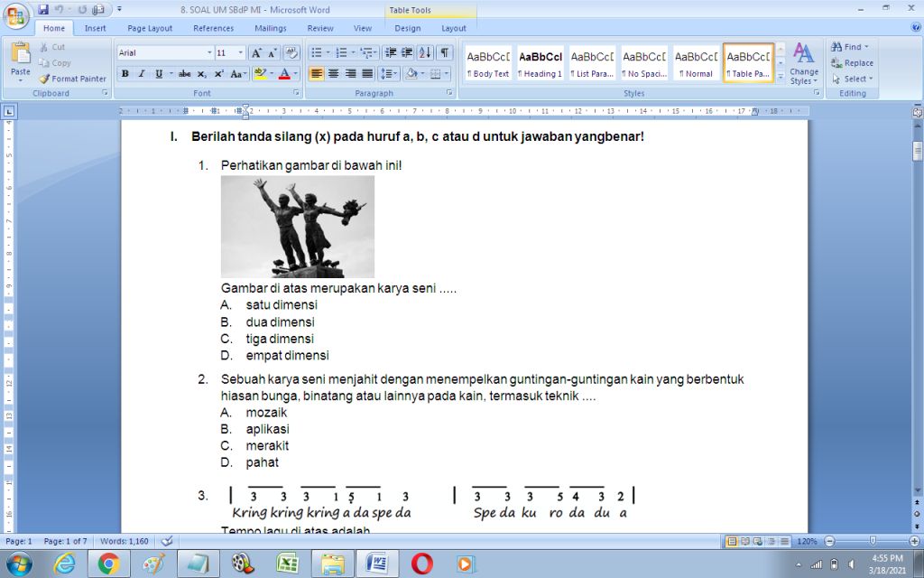
Task: Clear formatting with eraser icon
Action: [291, 53]
